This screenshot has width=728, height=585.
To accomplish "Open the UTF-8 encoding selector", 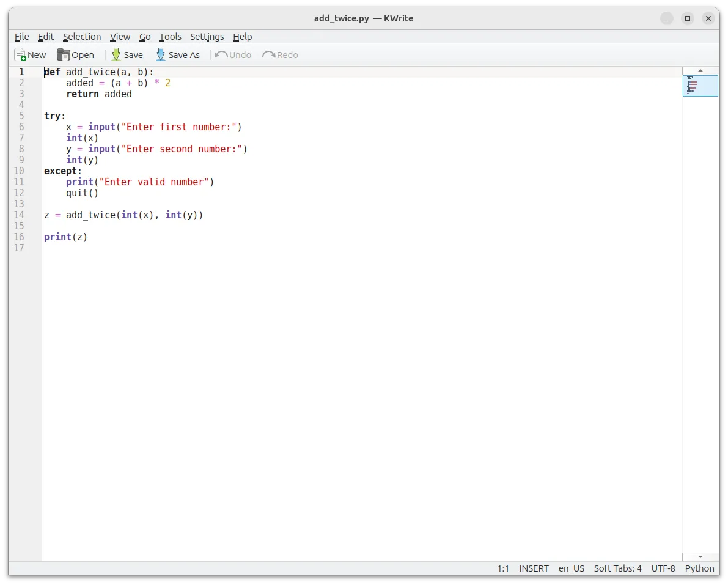I will click(x=663, y=568).
